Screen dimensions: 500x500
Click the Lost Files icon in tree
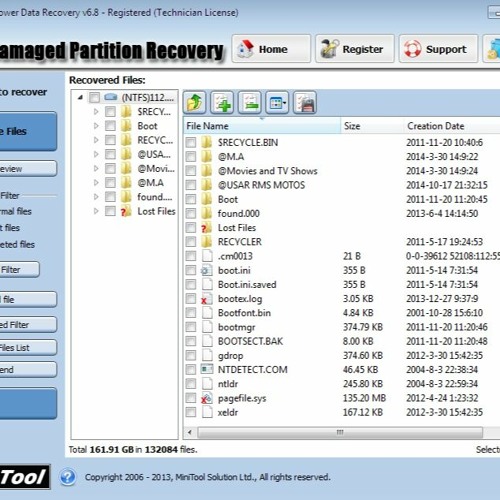point(126,211)
